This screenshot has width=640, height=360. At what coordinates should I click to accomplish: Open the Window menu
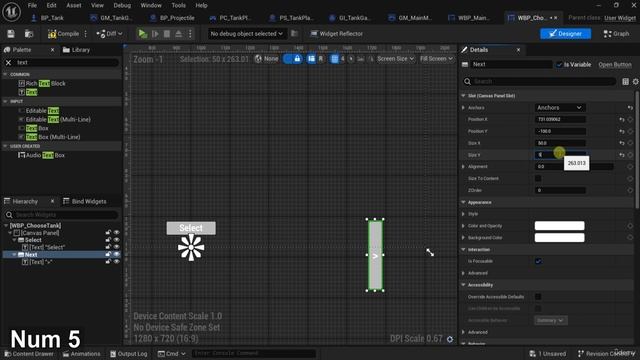[151, 5]
